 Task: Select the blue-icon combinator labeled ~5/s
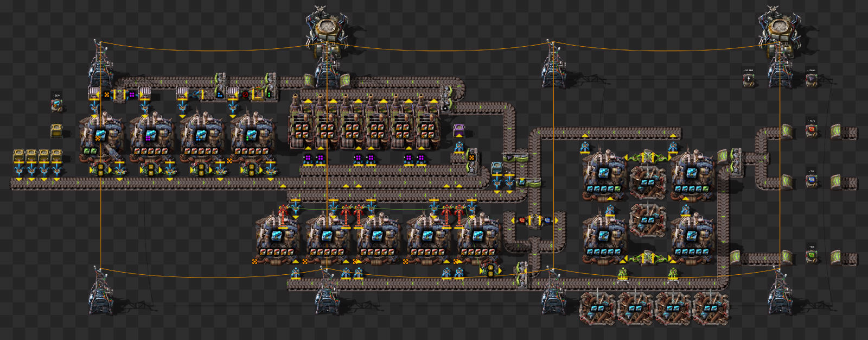click(x=812, y=181)
